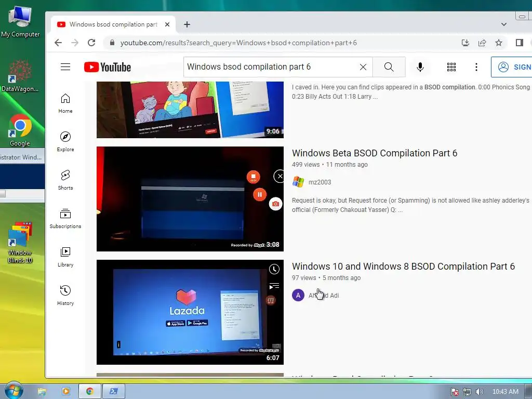The height and width of the screenshot is (399, 532).
Task: Add Lazada video to Watch later
Action: coord(274,270)
